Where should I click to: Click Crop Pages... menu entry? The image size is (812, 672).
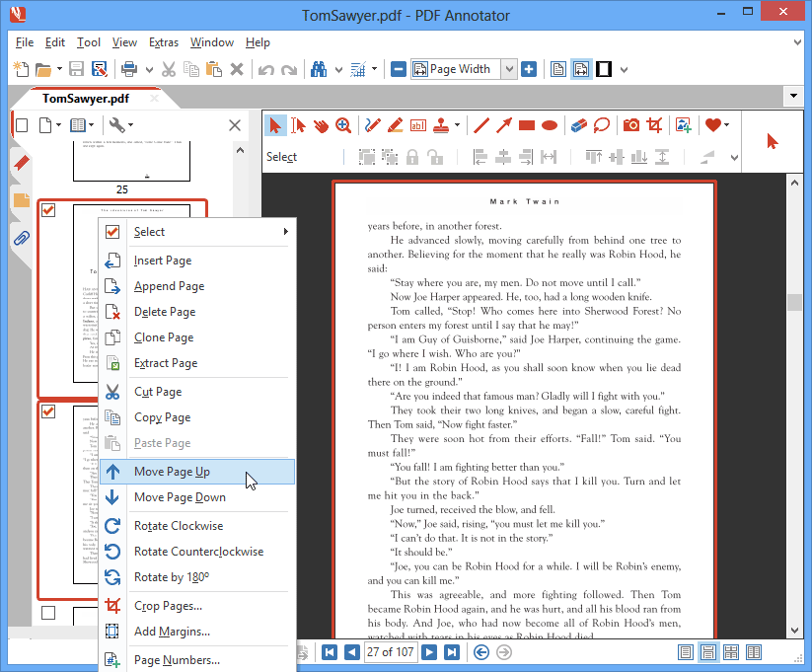coord(197,606)
